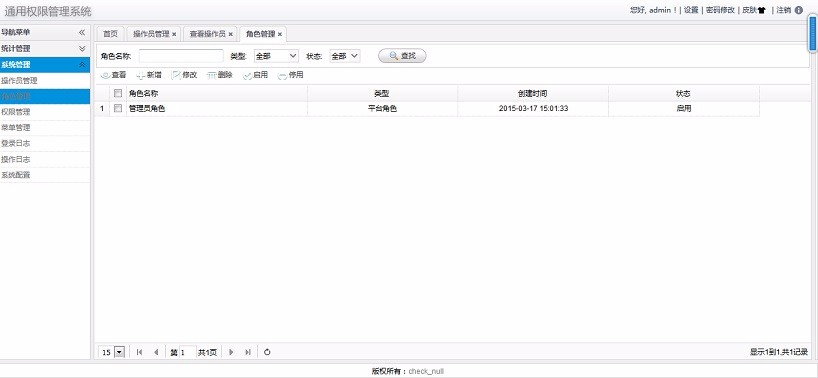
Task: Click the 状态 column header
Action: click(x=683, y=93)
